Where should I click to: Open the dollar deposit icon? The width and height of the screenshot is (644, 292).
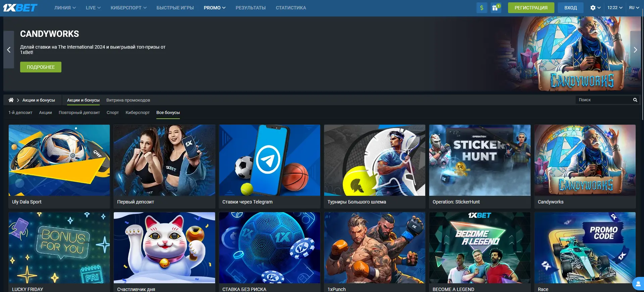482,8
